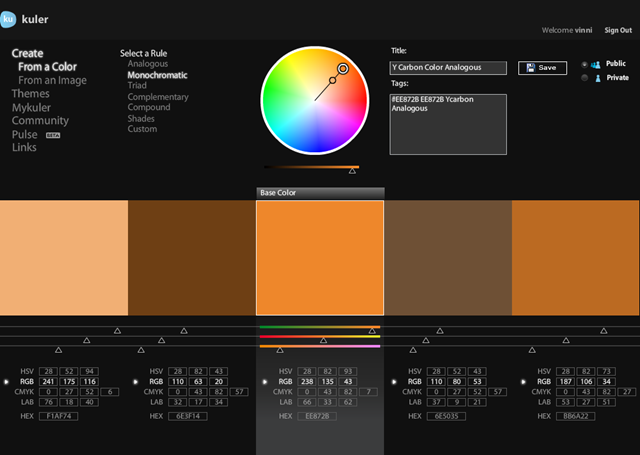The height and width of the screenshot is (455, 640).
Task: Click the Private single person icon
Action: (x=598, y=78)
